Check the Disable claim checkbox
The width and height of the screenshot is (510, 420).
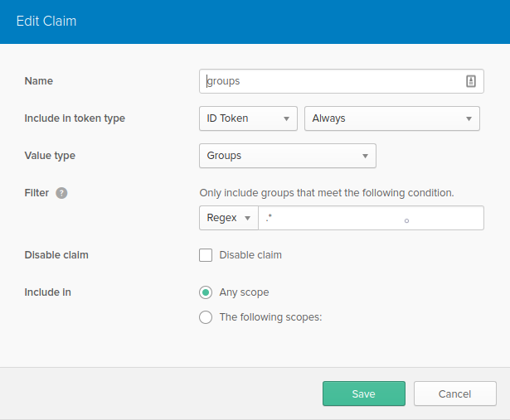[x=206, y=255]
